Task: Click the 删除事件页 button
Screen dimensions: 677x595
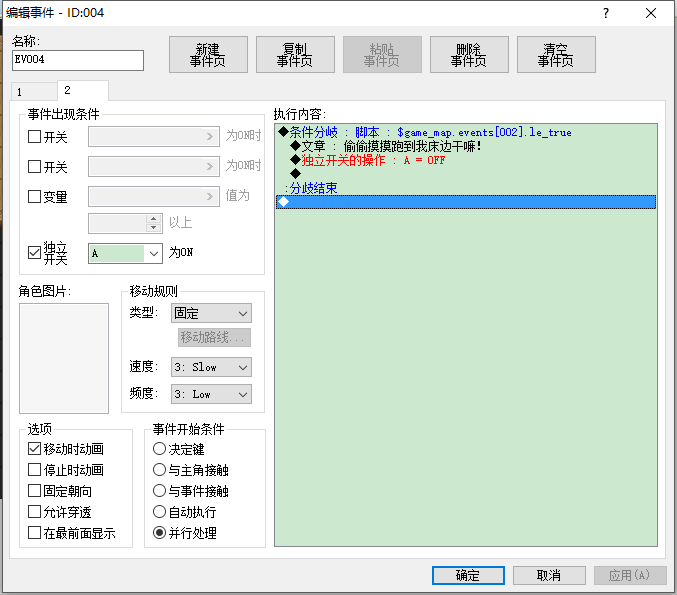Action: (469, 54)
